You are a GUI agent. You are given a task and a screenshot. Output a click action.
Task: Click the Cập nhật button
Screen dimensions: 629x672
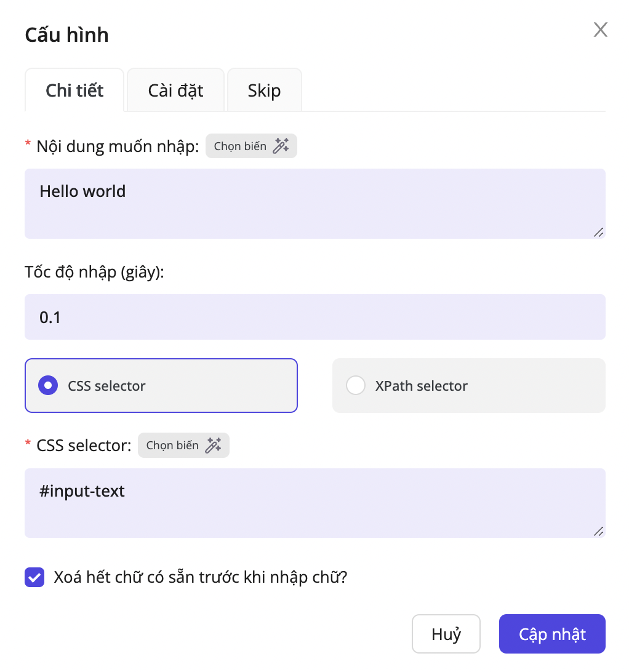(x=552, y=634)
